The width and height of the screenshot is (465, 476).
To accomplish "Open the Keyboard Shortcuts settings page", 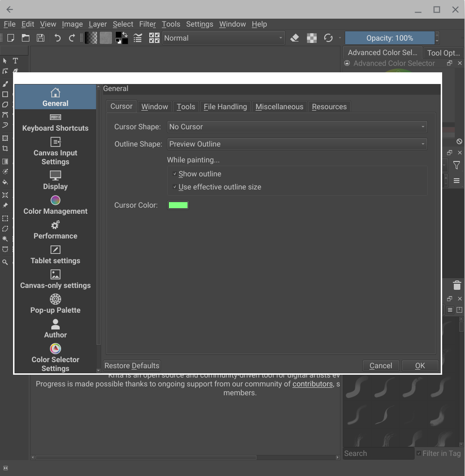I will (x=55, y=122).
